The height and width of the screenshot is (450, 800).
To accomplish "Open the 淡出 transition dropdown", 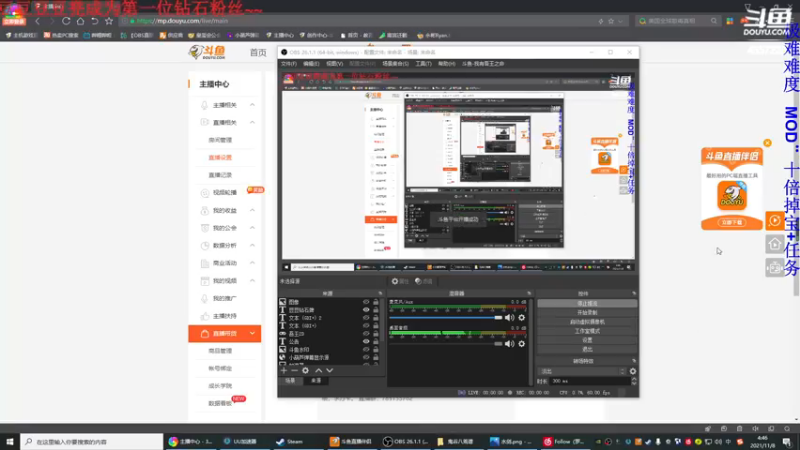I will click(x=583, y=371).
